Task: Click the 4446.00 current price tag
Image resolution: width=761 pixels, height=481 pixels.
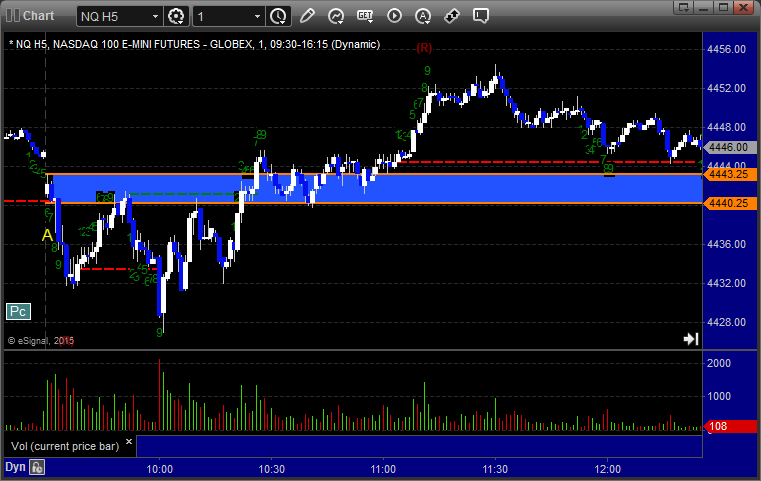Action: pos(730,147)
